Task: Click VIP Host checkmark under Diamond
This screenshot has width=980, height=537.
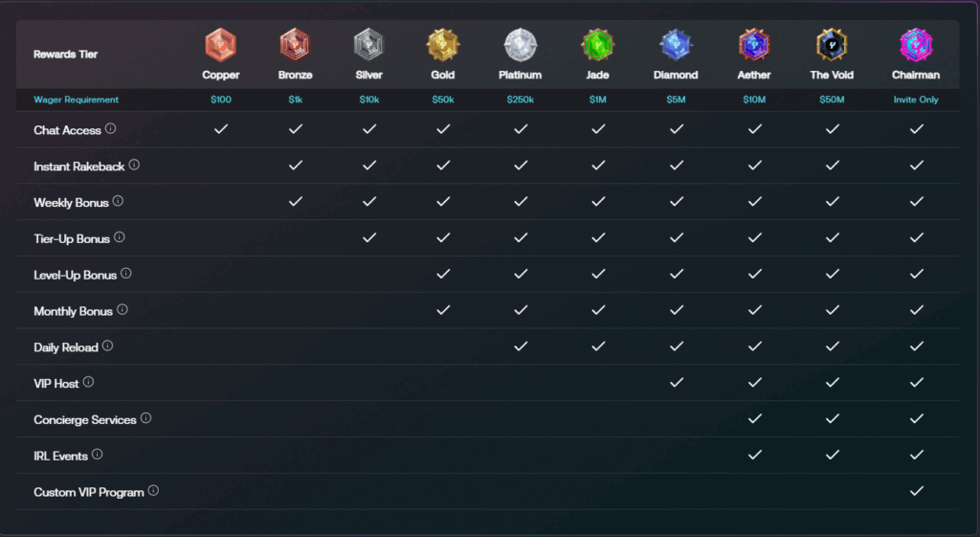Action: (677, 382)
